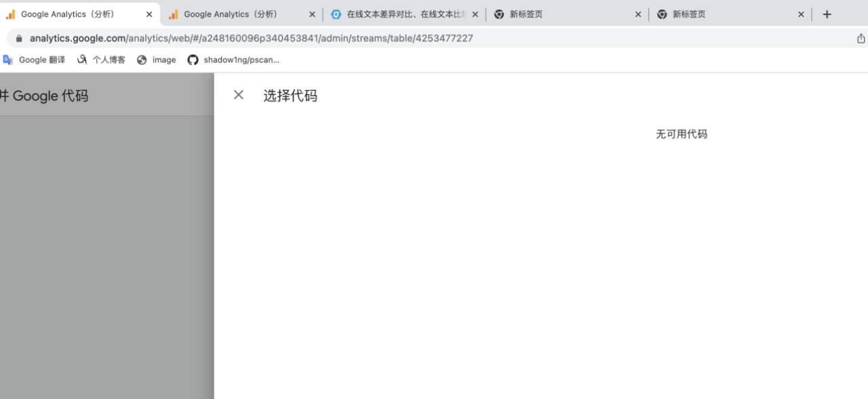The image size is (868, 399).
Task: Click the 选择代码 panel title
Action: (290, 96)
